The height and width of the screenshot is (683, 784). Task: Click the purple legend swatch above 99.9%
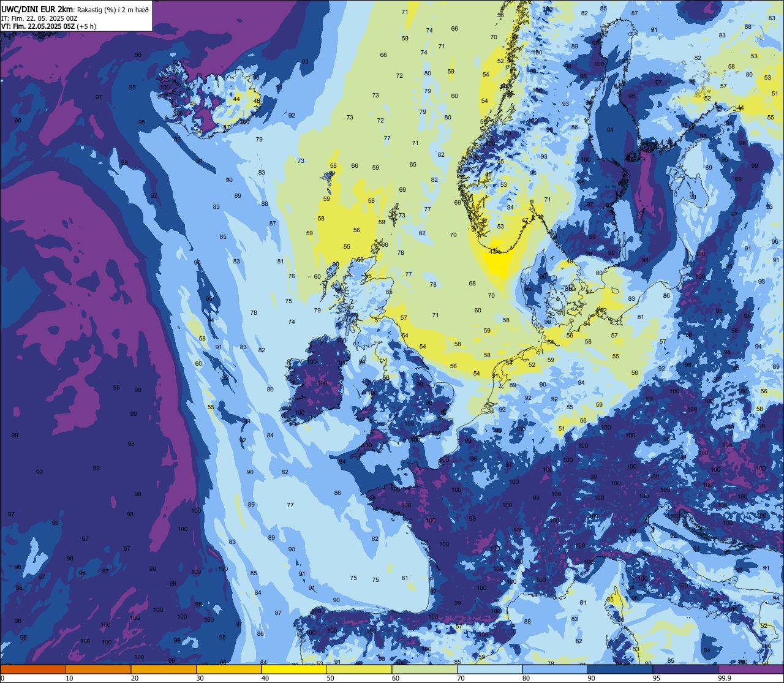point(750,669)
